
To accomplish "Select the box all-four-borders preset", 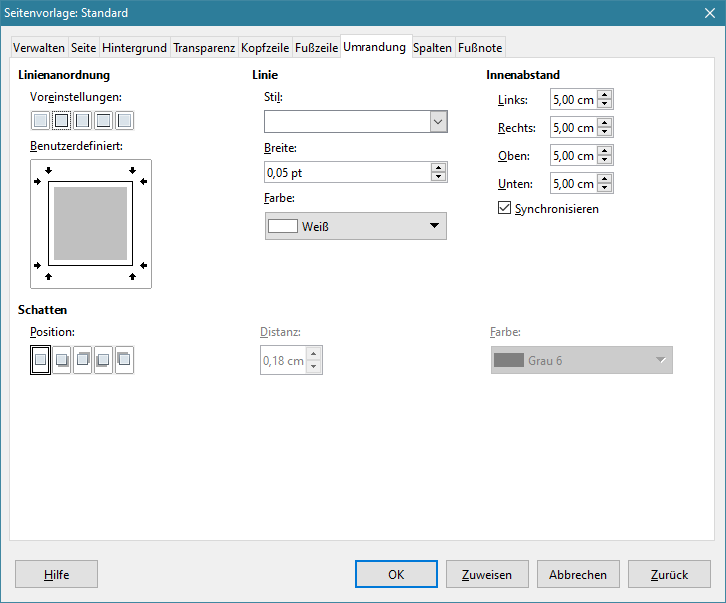I will point(61,120).
